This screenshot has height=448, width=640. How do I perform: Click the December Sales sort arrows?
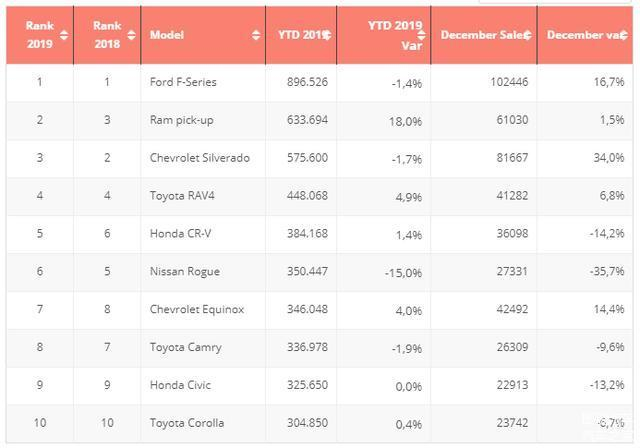pos(527,35)
